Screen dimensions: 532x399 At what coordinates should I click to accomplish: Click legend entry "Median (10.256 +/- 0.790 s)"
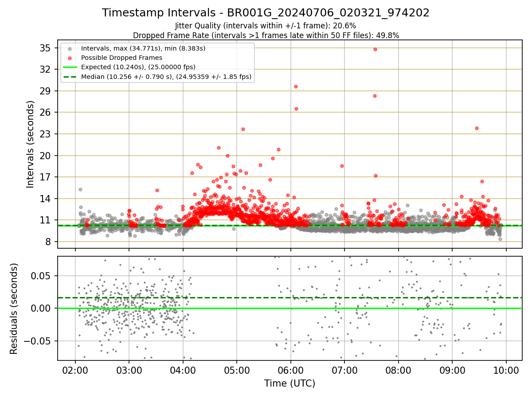click(166, 77)
